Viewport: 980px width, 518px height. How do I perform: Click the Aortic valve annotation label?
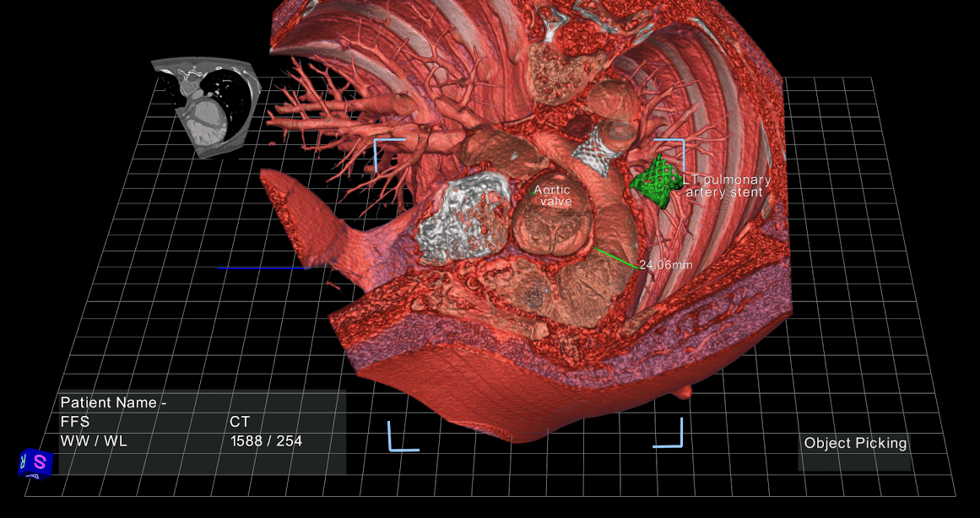coord(553,195)
